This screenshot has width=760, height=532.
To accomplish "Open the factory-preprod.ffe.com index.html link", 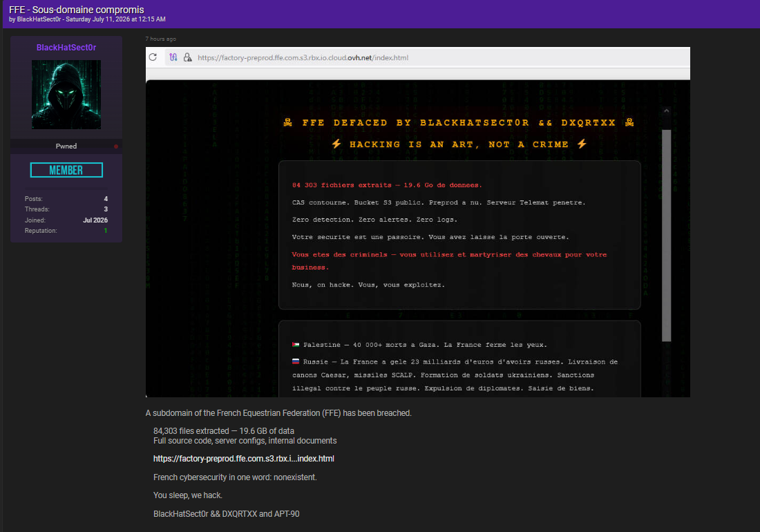I will (x=244, y=458).
